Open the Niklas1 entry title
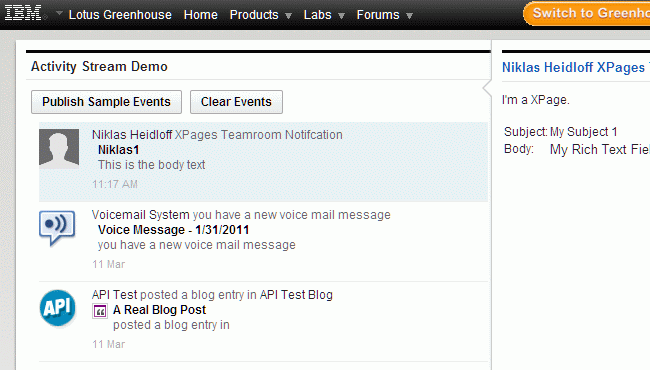650x370 pixels. pyautogui.click(x=119, y=150)
